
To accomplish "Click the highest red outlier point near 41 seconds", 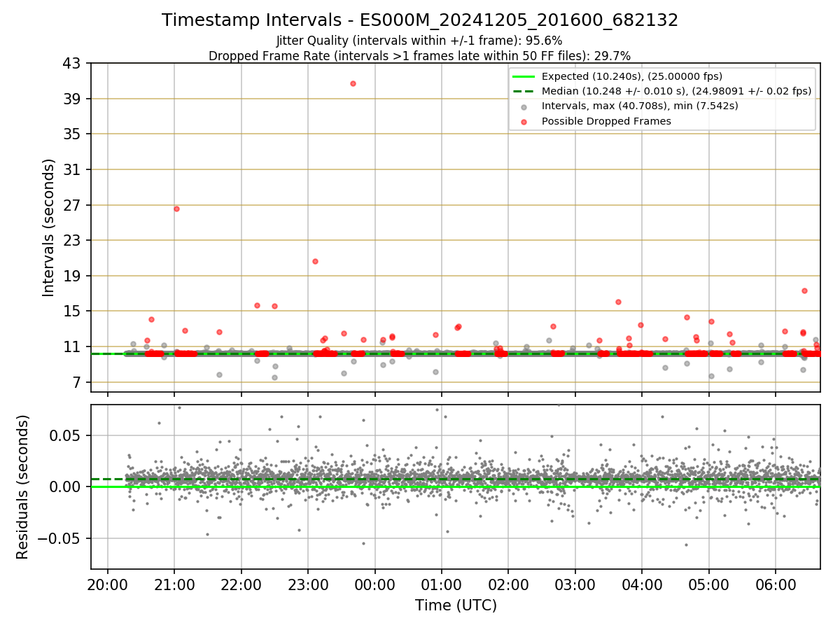I will 353,83.
